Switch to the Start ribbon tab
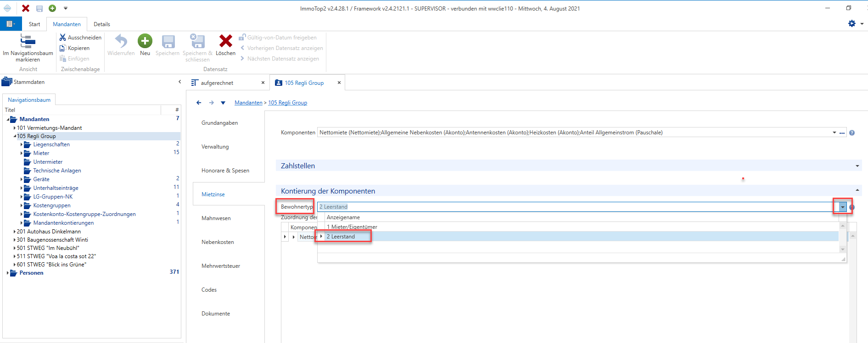 34,24
